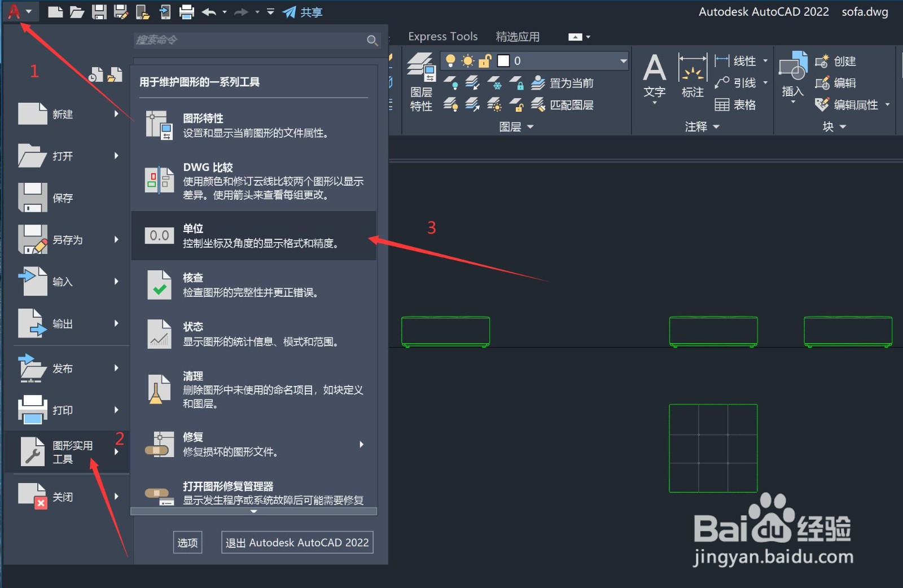
Task: Choose 修复 recover entry
Action: click(254, 444)
